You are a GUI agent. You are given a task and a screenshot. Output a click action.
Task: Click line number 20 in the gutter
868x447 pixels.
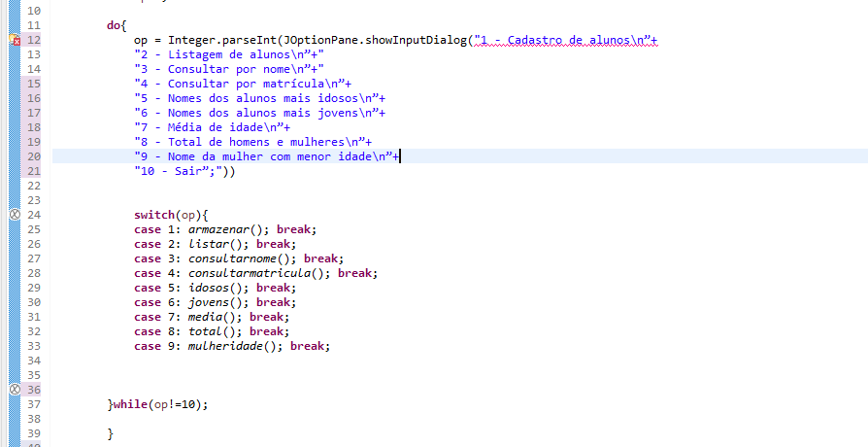(x=34, y=156)
